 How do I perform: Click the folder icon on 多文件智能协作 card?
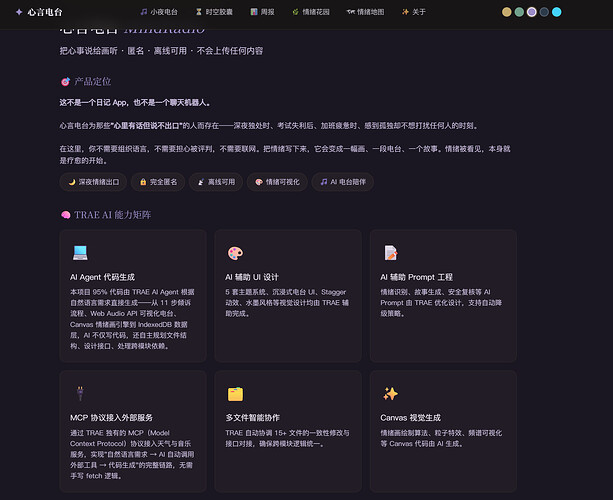(235, 394)
